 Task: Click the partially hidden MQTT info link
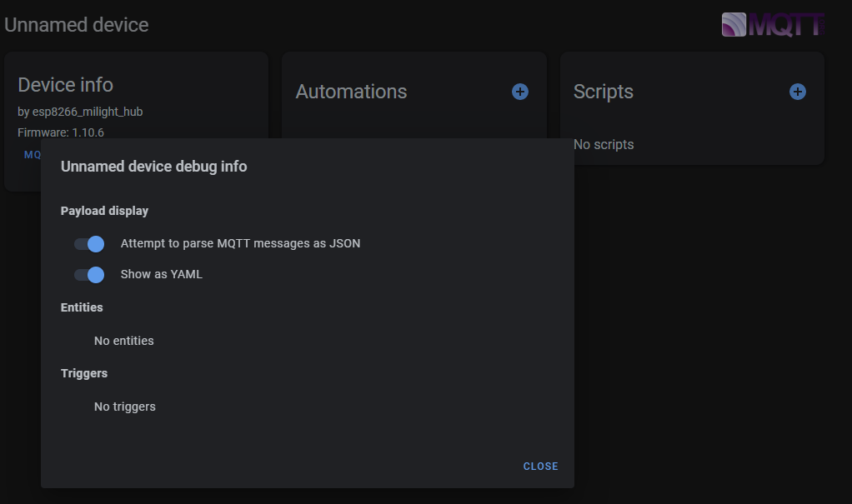pyautogui.click(x=33, y=155)
